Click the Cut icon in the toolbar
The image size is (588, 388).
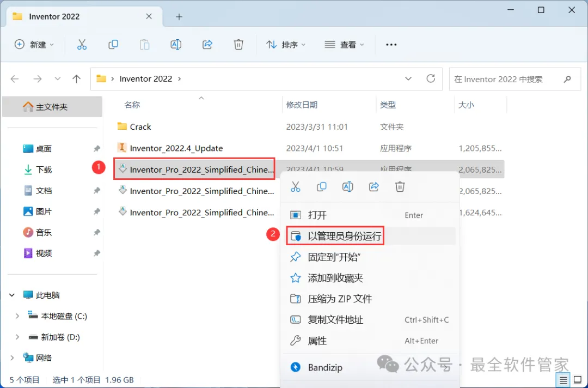(x=82, y=45)
